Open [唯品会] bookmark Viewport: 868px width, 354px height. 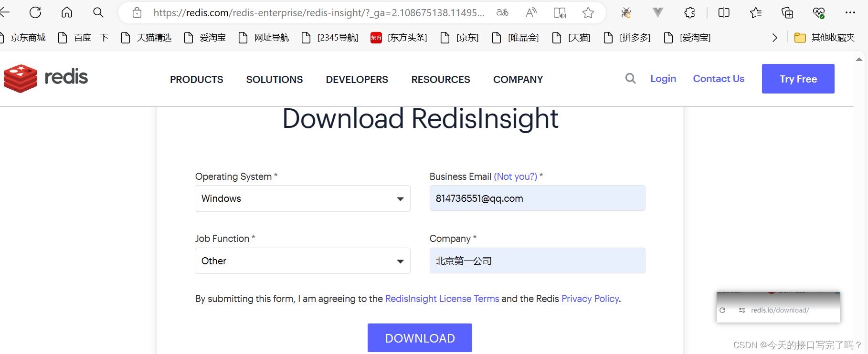tap(515, 38)
